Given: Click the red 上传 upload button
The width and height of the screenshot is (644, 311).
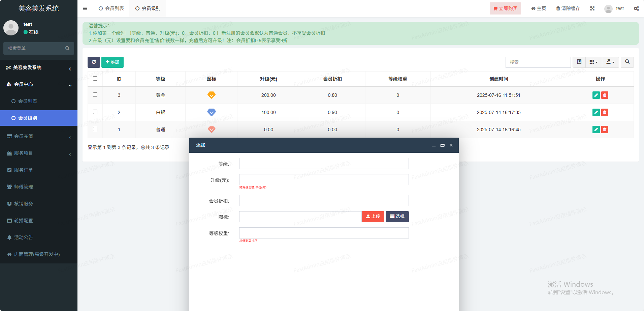Looking at the screenshot, I should tap(373, 217).
